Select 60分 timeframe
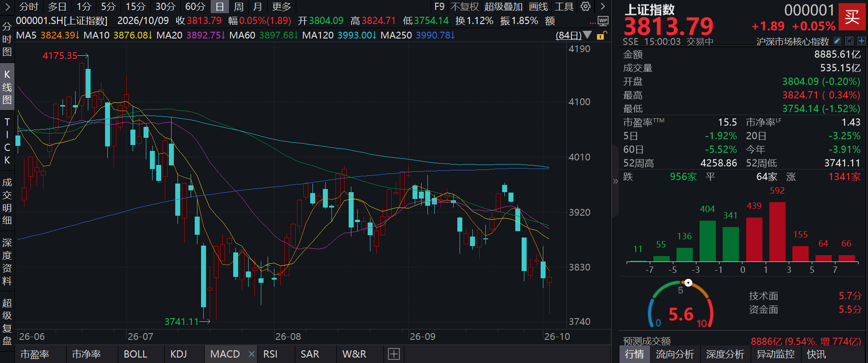Viewport: 868px width, 363px height. click(x=195, y=6)
